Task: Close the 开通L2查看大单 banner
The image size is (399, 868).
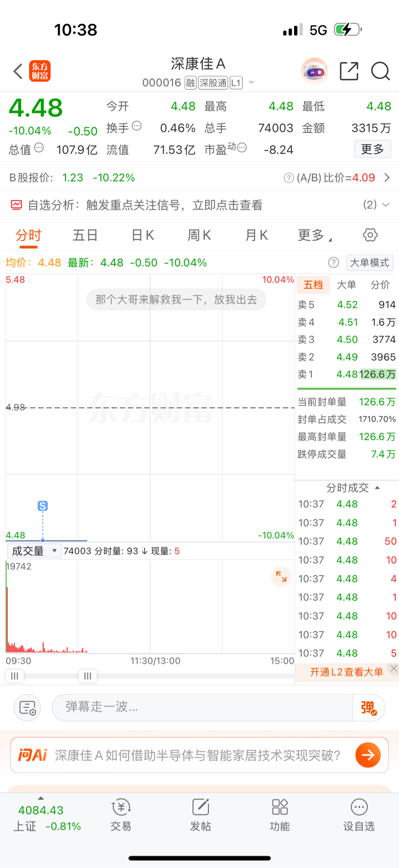Action: [x=394, y=669]
